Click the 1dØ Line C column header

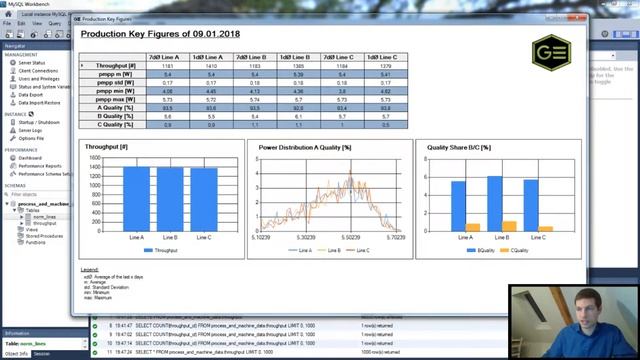pos(386,57)
